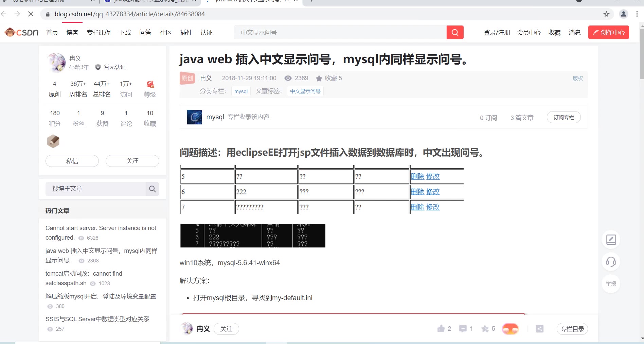This screenshot has width=644, height=344.
Task: Click author name 冉义 in article header
Action: tap(206, 78)
